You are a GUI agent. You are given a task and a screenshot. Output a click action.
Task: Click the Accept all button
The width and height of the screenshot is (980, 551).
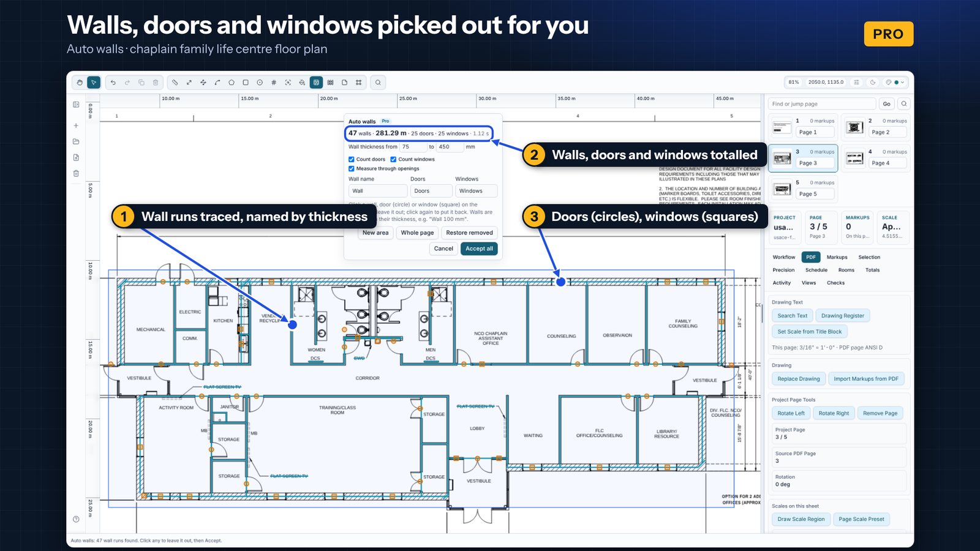tap(479, 249)
